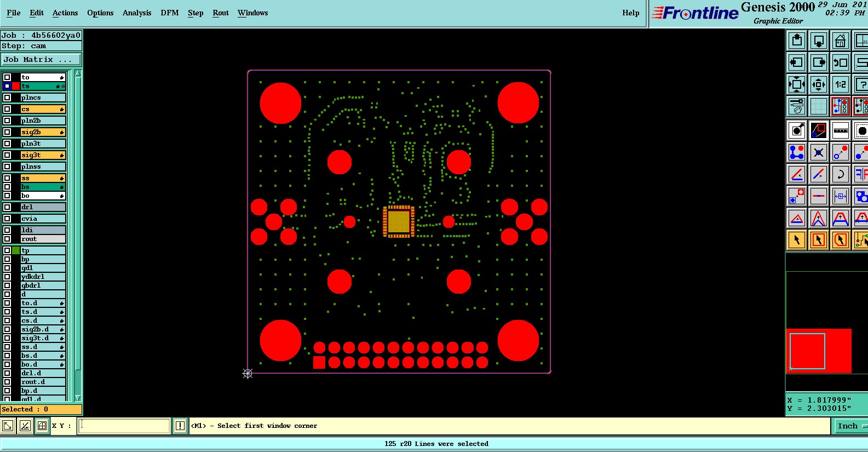This screenshot has height=452, width=868.
Task: Click the layer list scroll-down arrow
Action: (x=78, y=398)
